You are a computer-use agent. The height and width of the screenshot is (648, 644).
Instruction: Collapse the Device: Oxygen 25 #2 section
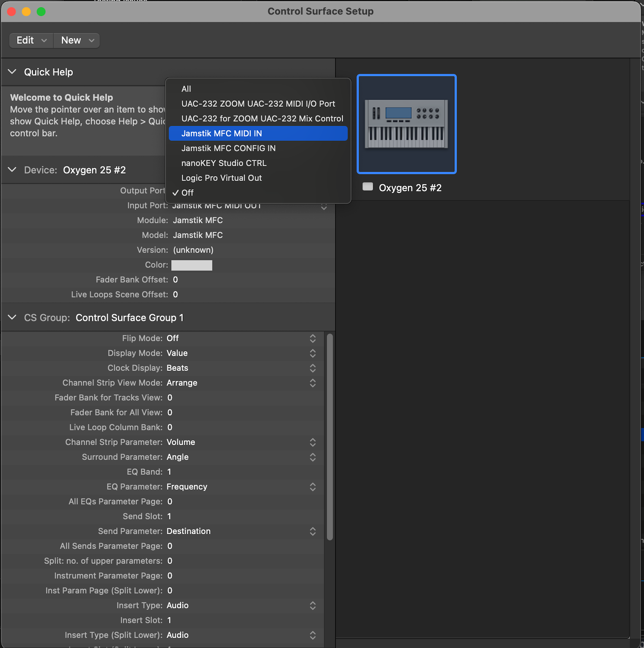[x=12, y=170]
